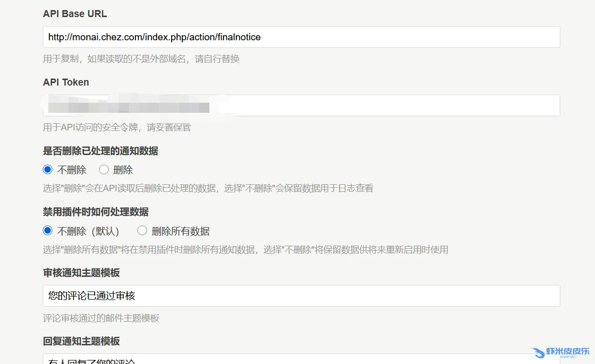Click the hint text about disabling the plugin
The image size is (595, 364).
[x=245, y=250]
